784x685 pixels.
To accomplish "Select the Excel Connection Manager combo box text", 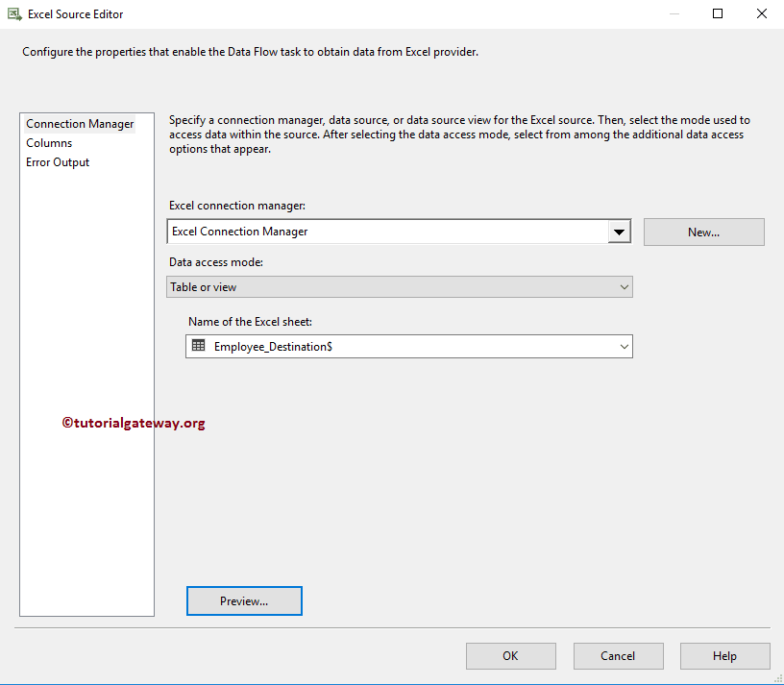I will pyautogui.click(x=384, y=232).
